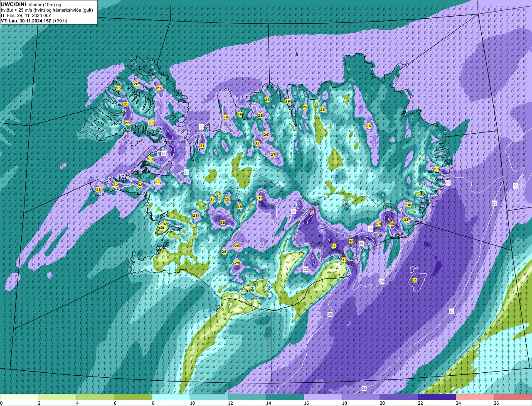Image resolution: width=532 pixels, height=406 pixels.
Task: Click the 18–20 m/s lavender legend segment
Action: pyautogui.click(x=361, y=397)
